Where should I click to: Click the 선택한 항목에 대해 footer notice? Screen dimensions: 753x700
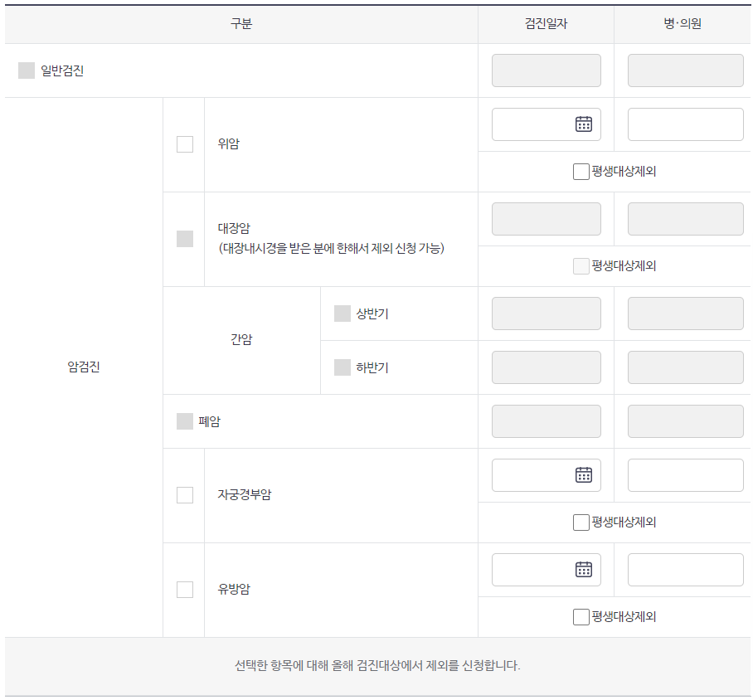coord(377,665)
